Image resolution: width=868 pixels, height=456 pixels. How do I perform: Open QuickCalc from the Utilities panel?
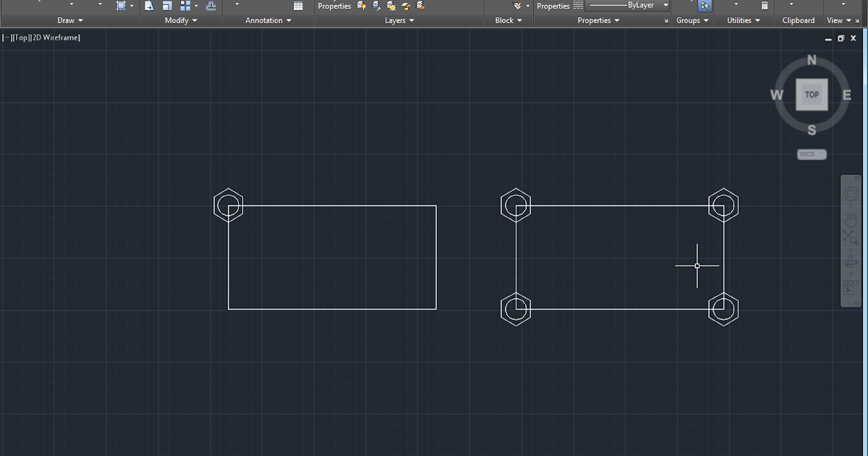tap(765, 5)
